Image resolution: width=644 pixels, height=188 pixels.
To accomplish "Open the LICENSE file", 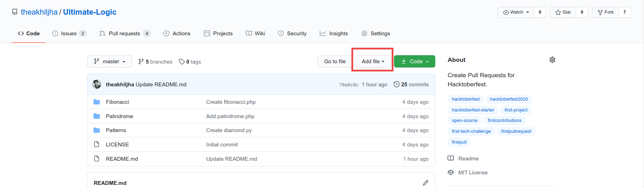I will [x=117, y=145].
